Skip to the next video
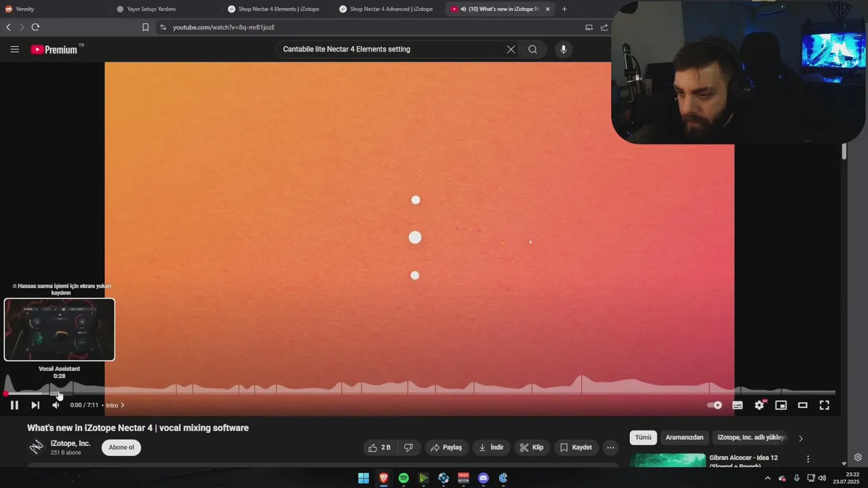Image resolution: width=868 pixels, height=488 pixels. tap(35, 405)
